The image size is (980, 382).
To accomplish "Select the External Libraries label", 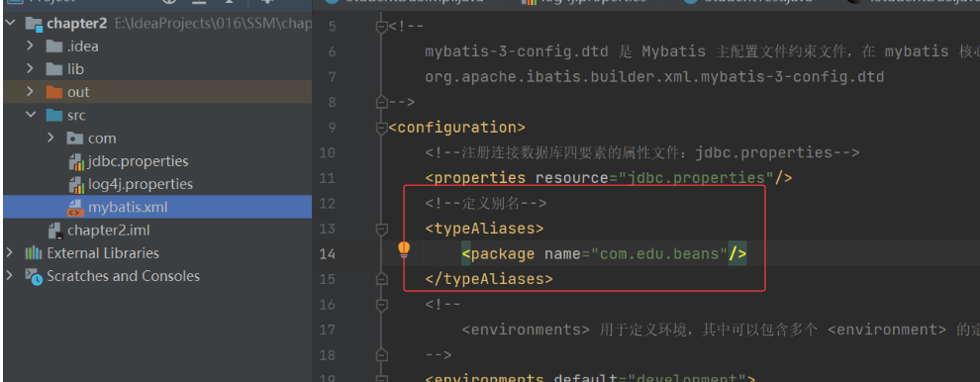I will (x=103, y=253).
